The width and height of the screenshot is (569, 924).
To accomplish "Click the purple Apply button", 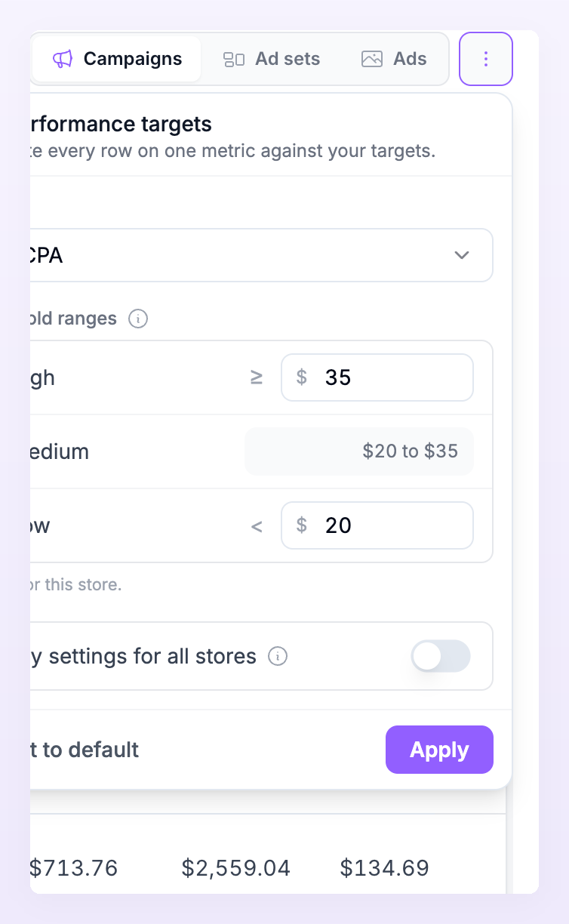I will pos(439,750).
